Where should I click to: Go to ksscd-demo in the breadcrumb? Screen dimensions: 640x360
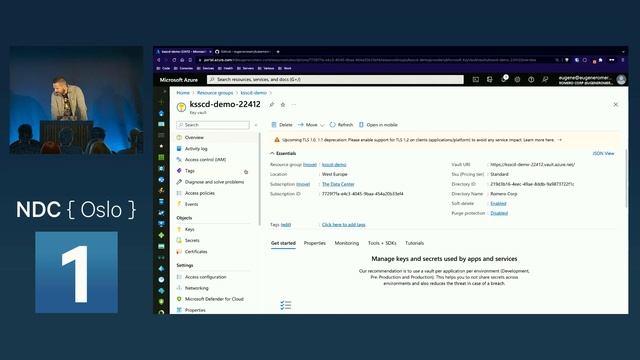tap(253, 93)
